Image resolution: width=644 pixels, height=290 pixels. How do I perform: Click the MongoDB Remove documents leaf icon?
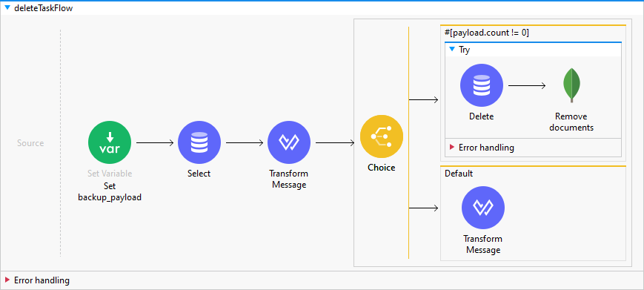[571, 85]
